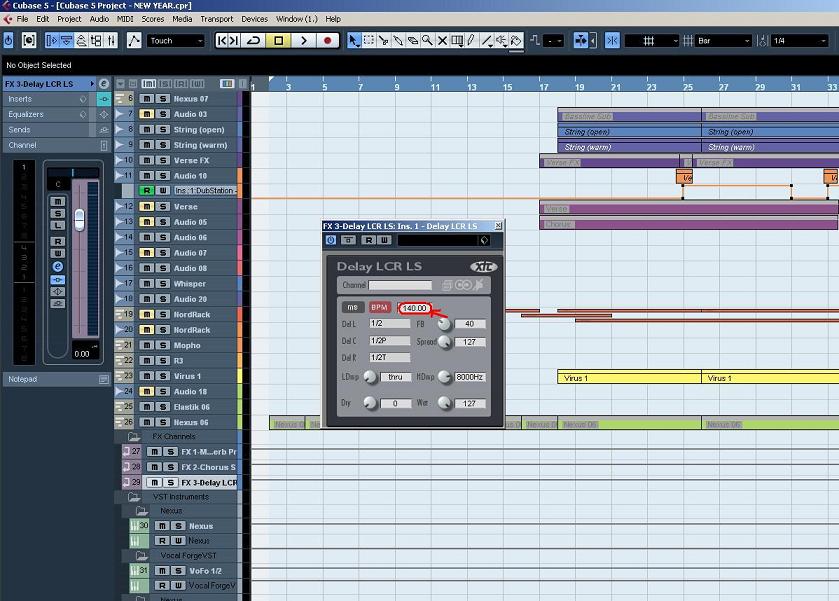Mute the Verse track

click(x=147, y=207)
